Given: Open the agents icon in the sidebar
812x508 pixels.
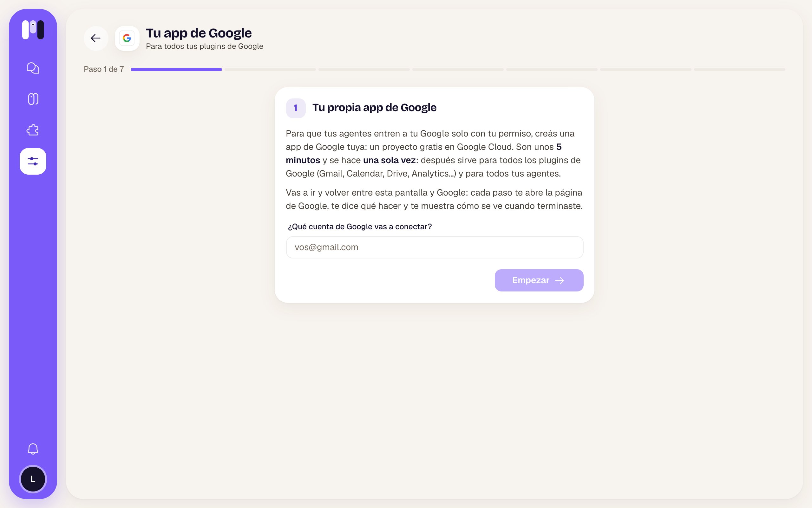Looking at the screenshot, I should 33,99.
